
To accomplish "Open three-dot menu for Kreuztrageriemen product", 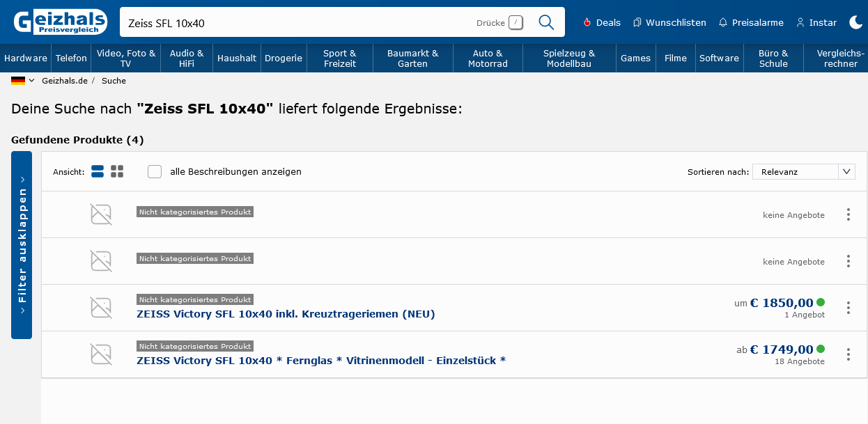I will click(848, 308).
